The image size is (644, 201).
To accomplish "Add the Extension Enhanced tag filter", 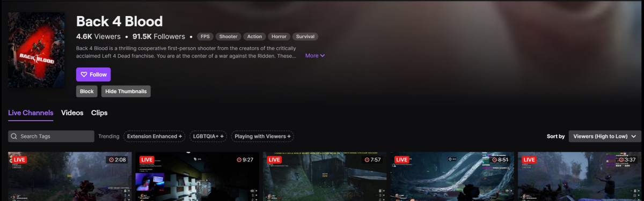I will click(154, 136).
